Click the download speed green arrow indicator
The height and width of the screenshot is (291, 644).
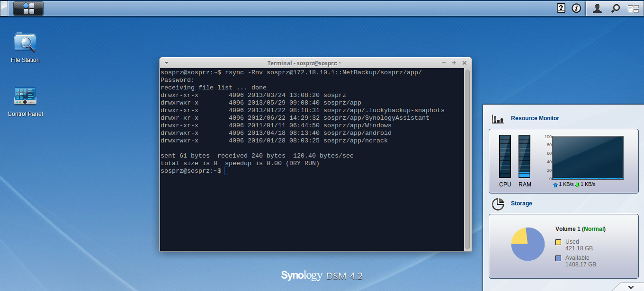tap(577, 185)
